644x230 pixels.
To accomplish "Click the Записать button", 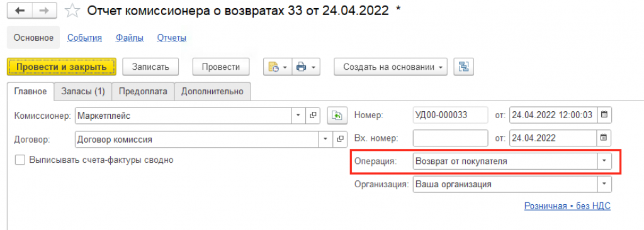I will [x=150, y=67].
